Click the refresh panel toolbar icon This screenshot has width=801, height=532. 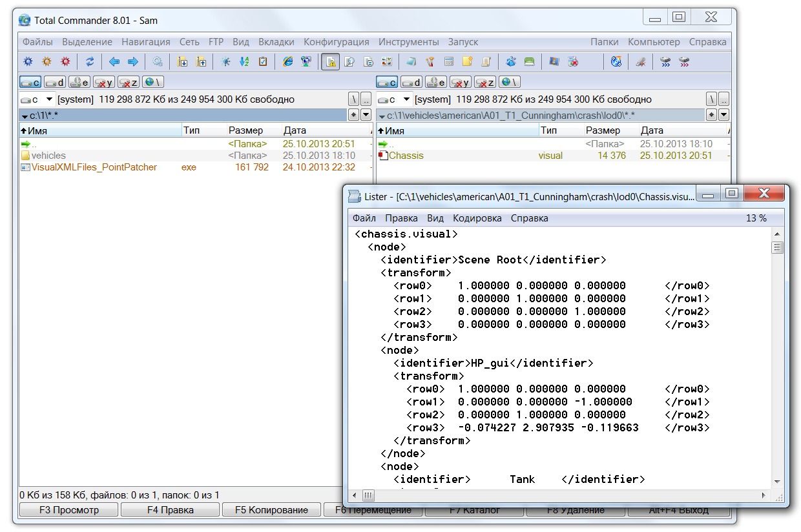(90, 62)
